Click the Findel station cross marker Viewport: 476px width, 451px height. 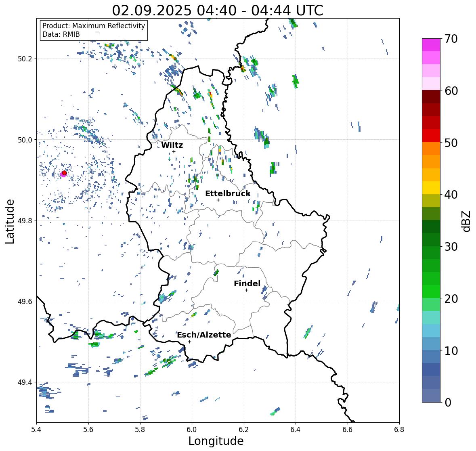247,290
